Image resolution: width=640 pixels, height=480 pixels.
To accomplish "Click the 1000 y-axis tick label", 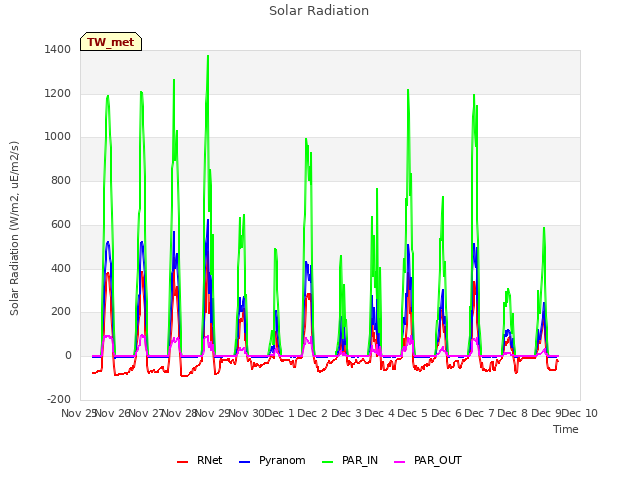I will (58, 137).
